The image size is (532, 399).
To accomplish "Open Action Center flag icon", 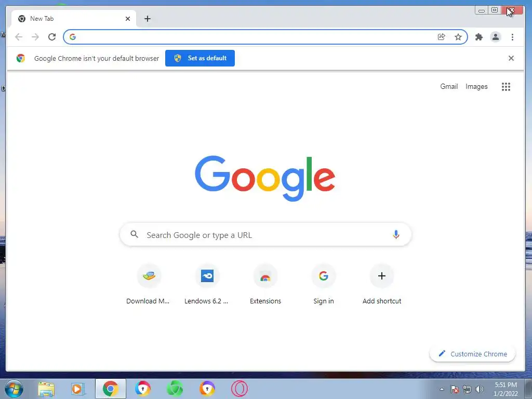I will [454, 389].
